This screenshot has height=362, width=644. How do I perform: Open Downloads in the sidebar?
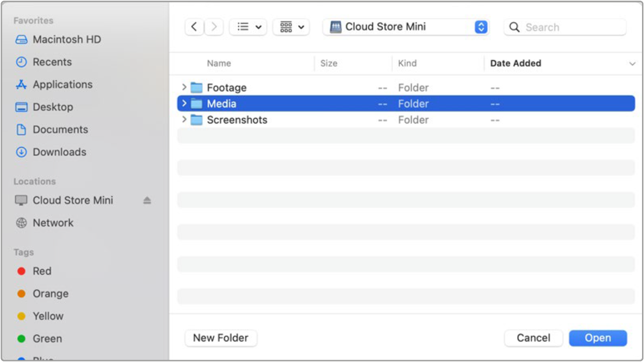59,153
